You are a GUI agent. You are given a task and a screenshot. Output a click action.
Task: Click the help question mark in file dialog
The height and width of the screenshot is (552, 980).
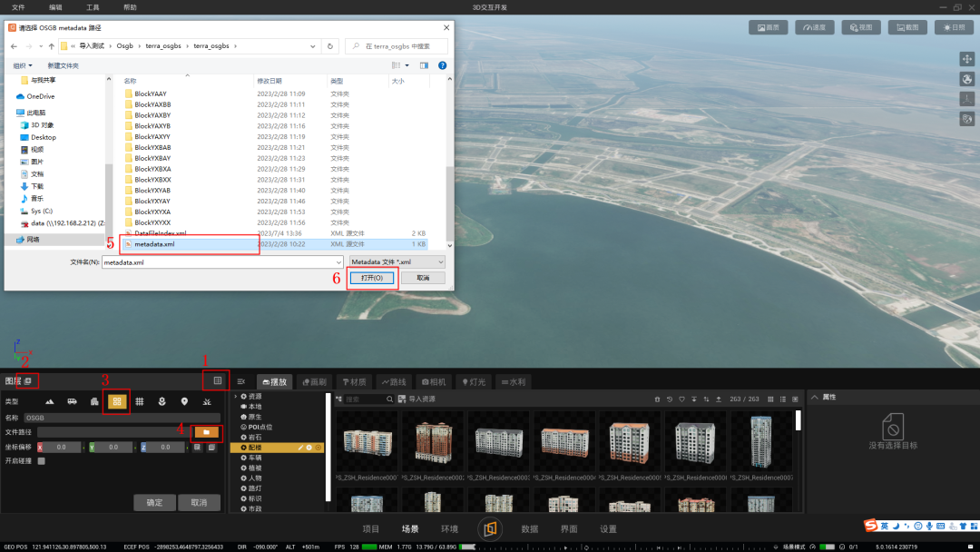(442, 65)
